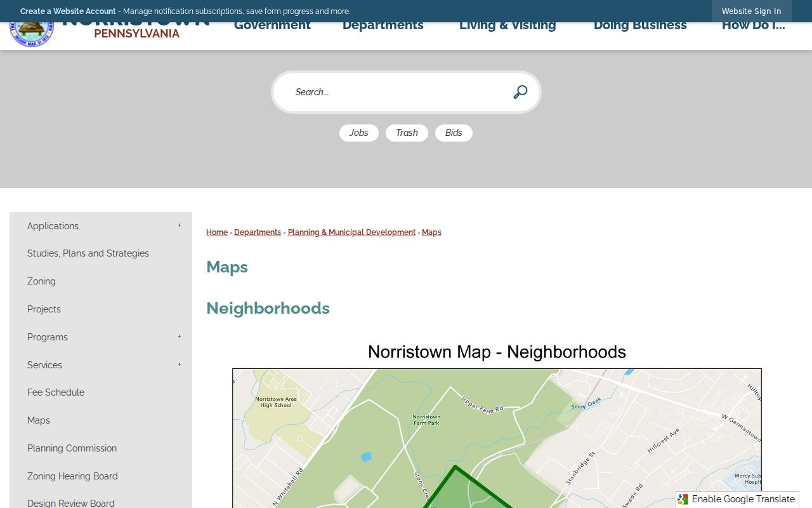Open Maps in the sidebar
This screenshot has height=508, width=812.
39,420
